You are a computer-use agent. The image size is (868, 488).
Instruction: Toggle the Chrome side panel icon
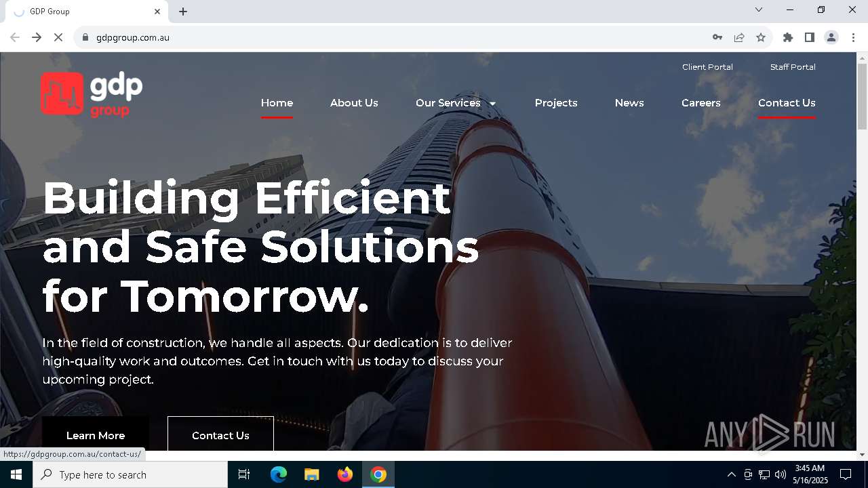pyautogui.click(x=810, y=37)
